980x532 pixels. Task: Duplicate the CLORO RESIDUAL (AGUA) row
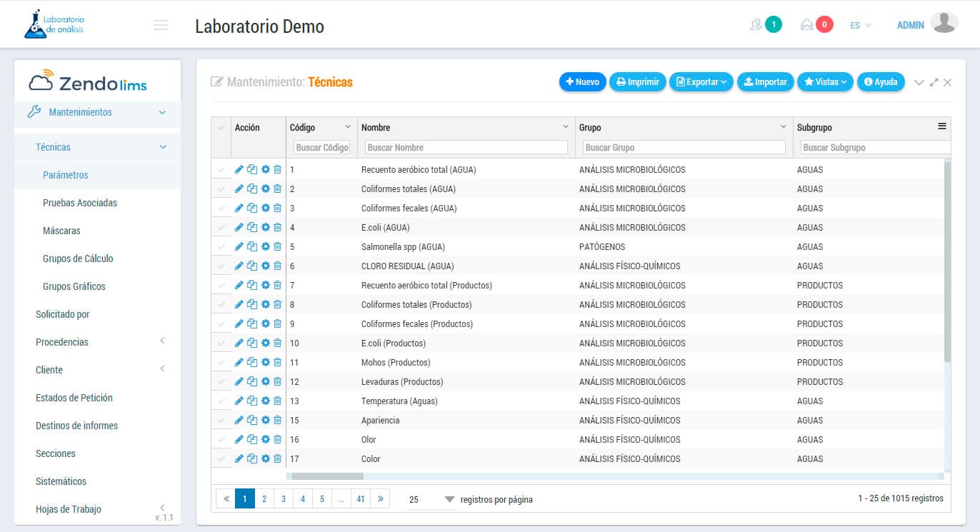(x=252, y=266)
